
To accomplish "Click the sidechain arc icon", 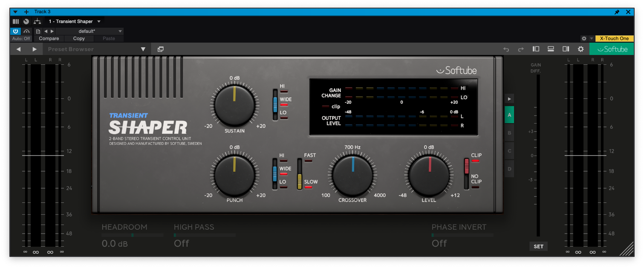I will coord(27,31).
